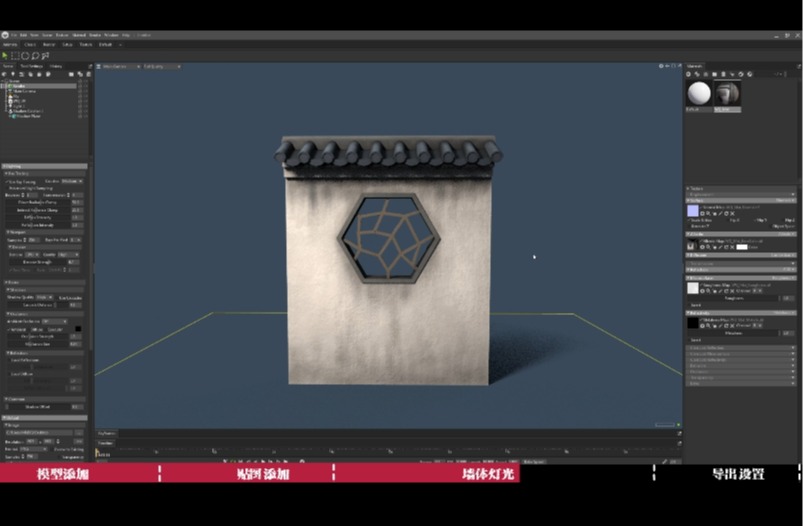Toggle the Flip X checkbox
The width and height of the screenshot is (803, 526).
tap(728, 220)
